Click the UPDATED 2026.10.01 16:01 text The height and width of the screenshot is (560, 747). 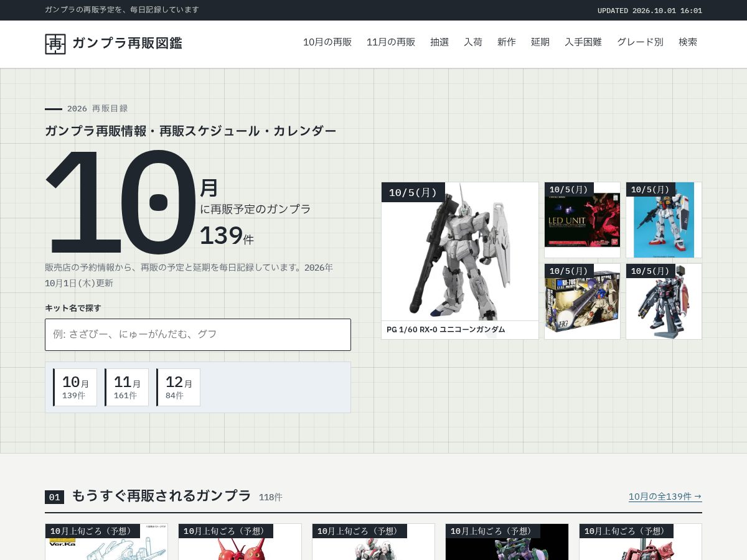pos(650,11)
